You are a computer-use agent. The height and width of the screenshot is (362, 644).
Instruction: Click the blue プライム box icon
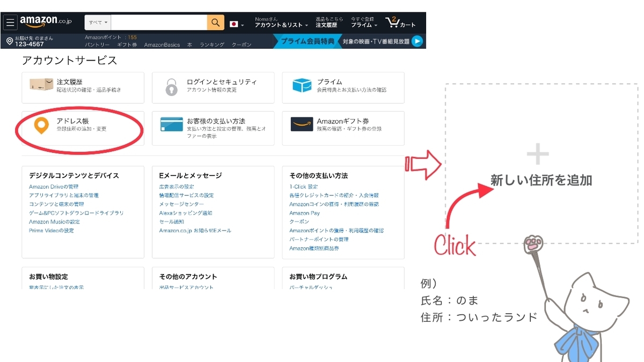(302, 85)
